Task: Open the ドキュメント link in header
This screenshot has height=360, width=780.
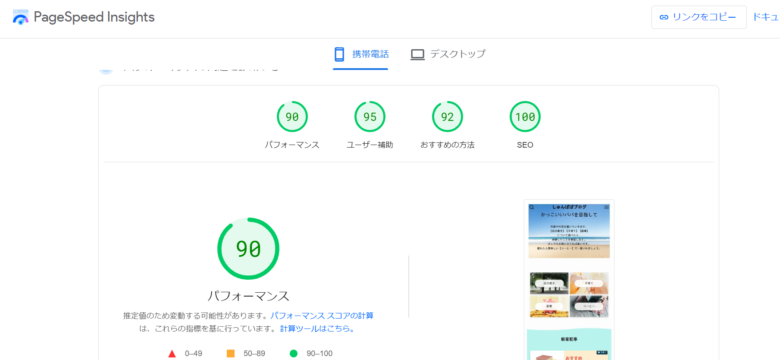Action: click(x=766, y=17)
